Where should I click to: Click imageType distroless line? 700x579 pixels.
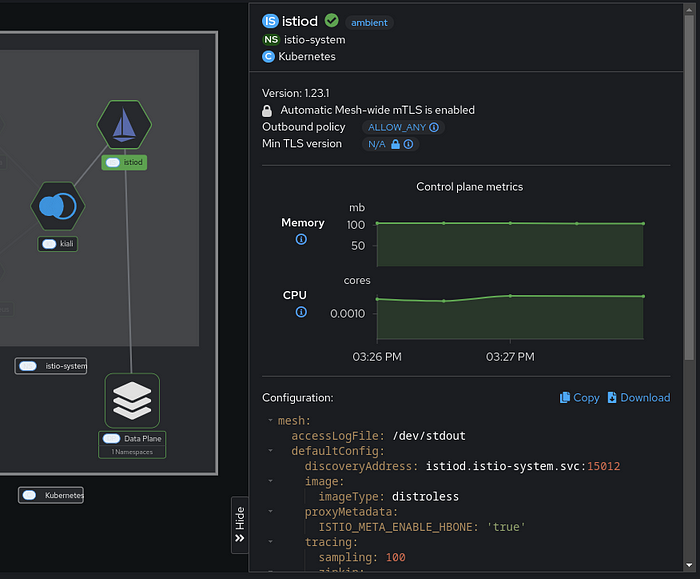(x=388, y=496)
